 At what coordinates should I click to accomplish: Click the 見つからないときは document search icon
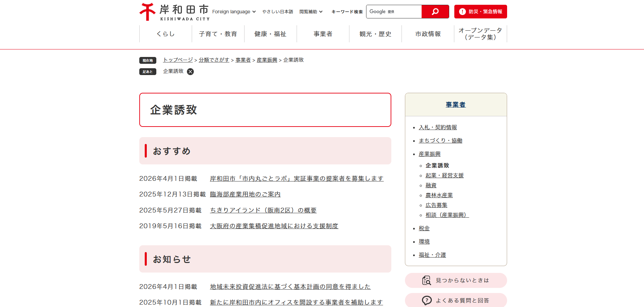point(426,280)
